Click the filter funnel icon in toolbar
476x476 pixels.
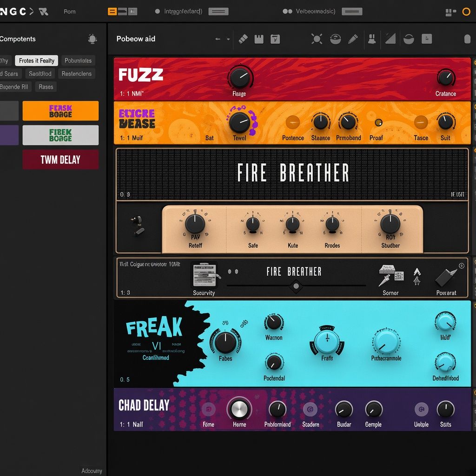(275, 39)
